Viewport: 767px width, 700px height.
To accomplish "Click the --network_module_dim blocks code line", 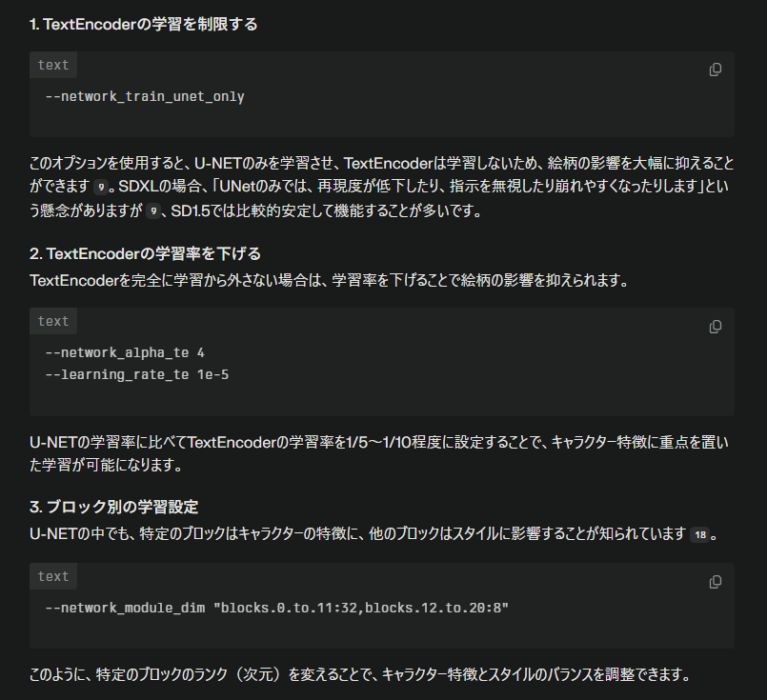I will [277, 609].
